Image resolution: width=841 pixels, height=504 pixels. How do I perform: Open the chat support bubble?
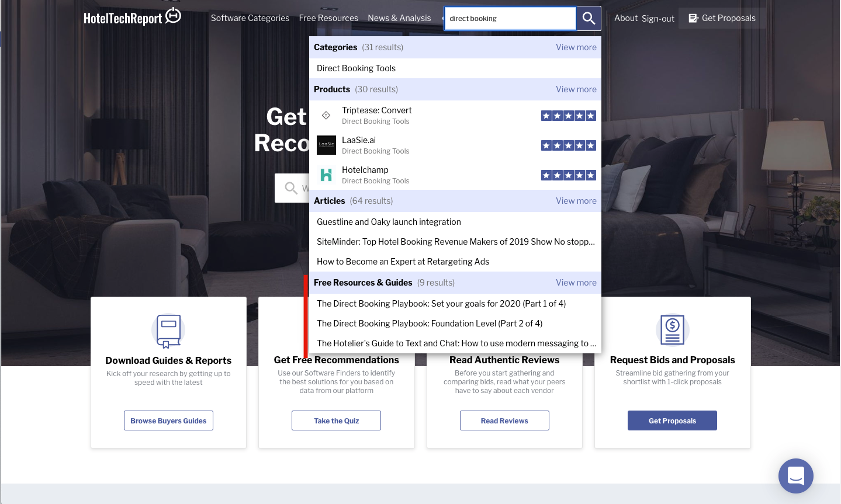796,476
